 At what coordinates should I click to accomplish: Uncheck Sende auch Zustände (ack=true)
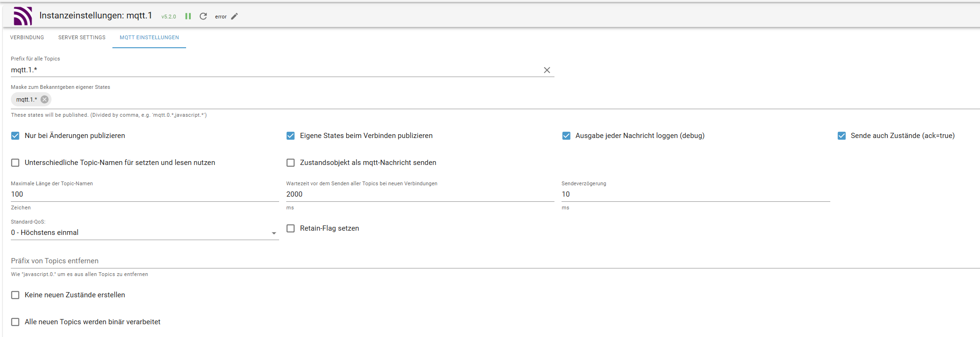[x=842, y=136]
